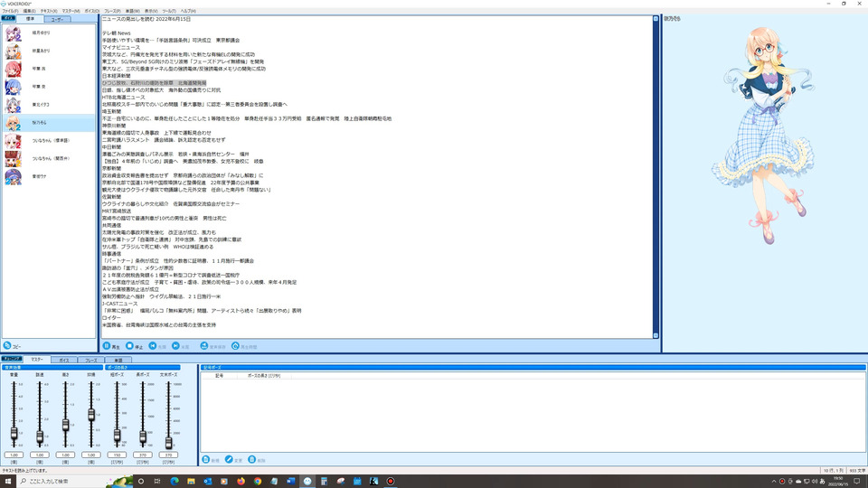The width and height of the screenshot is (868, 488).
Task: Switch to the マスター tuning tab
Action: click(36, 360)
